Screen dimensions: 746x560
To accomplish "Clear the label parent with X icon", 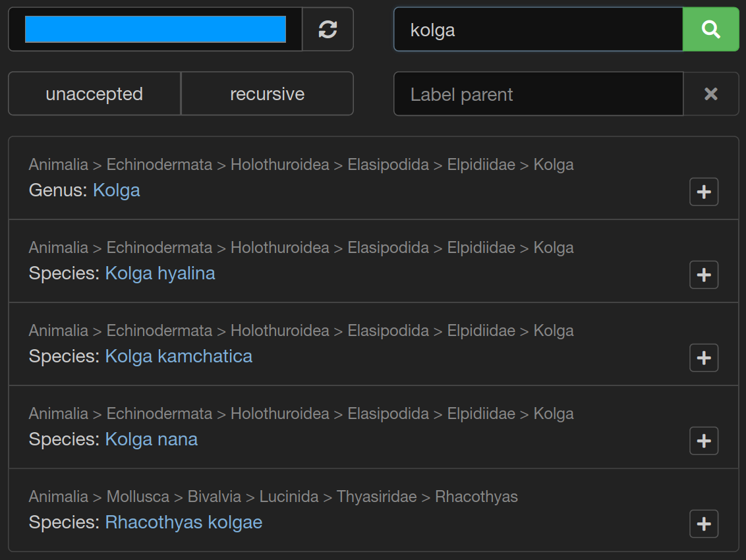I will 710,94.
